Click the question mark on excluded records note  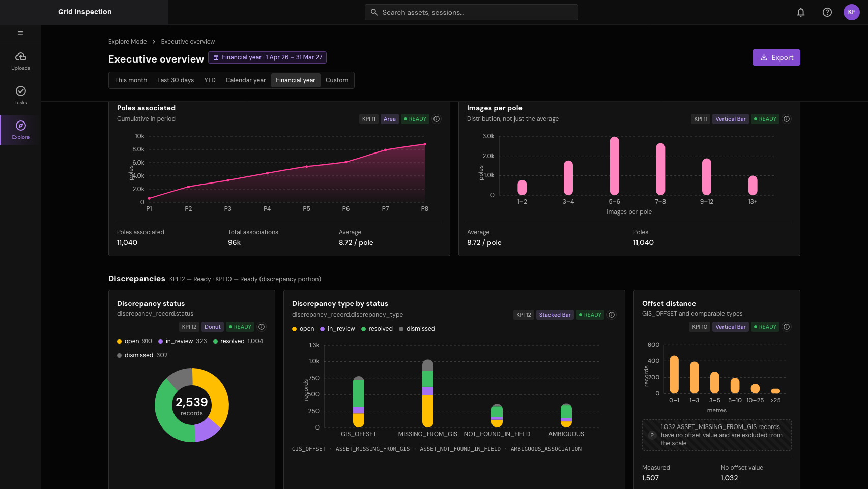(x=652, y=435)
